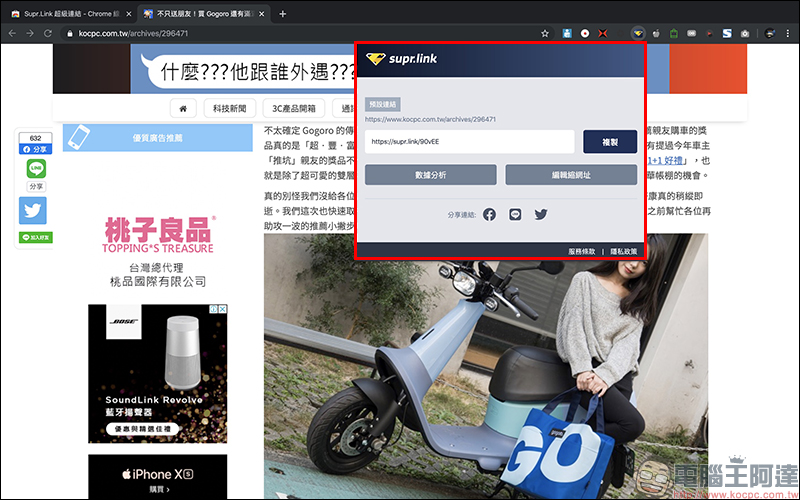Click the short URL input field
Image resolution: width=800 pixels, height=500 pixels.
469,142
